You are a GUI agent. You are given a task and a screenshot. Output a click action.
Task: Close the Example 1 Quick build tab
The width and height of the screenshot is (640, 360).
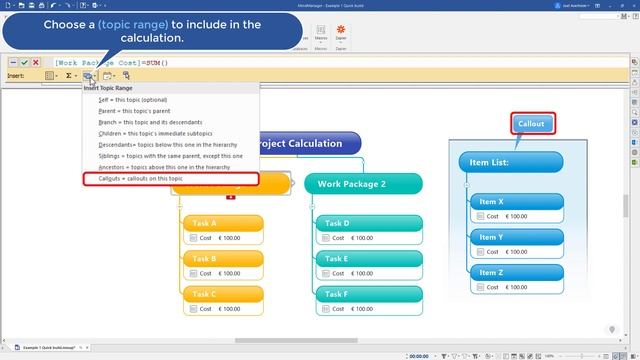pyautogui.click(x=87, y=347)
